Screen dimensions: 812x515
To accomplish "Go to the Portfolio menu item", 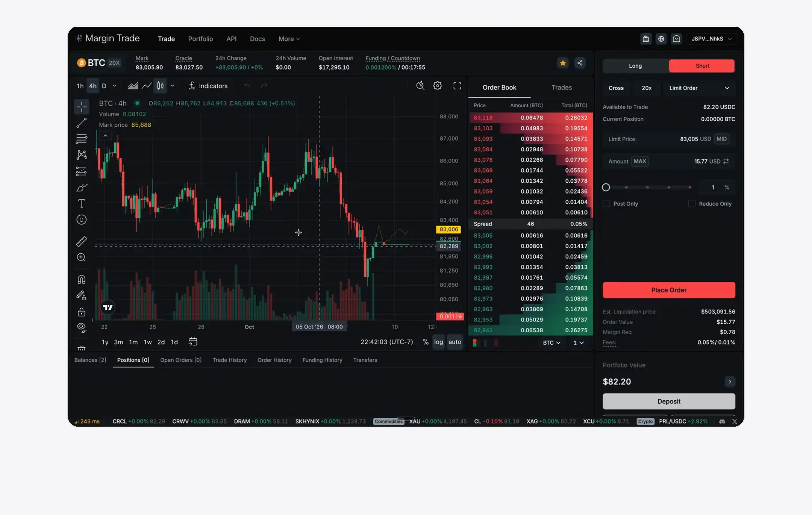I will click(x=200, y=39).
